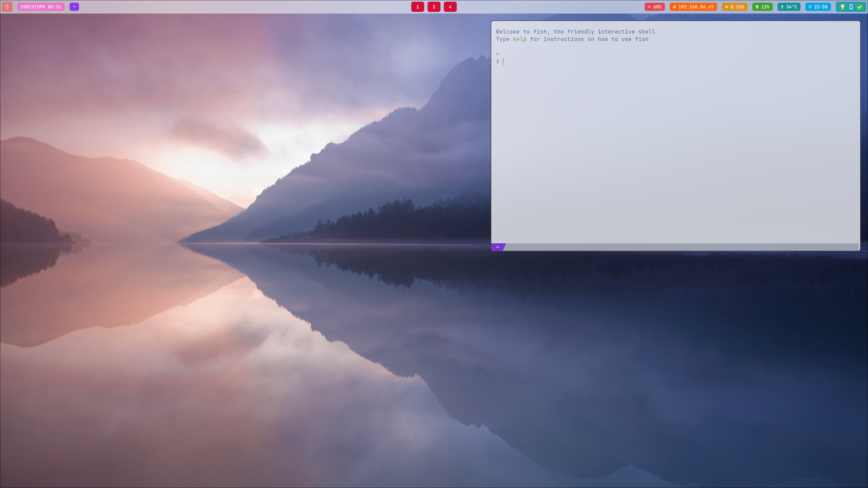Image resolution: width=868 pixels, height=488 pixels.
Task: Click the phone tray icon
Action: [x=851, y=7]
